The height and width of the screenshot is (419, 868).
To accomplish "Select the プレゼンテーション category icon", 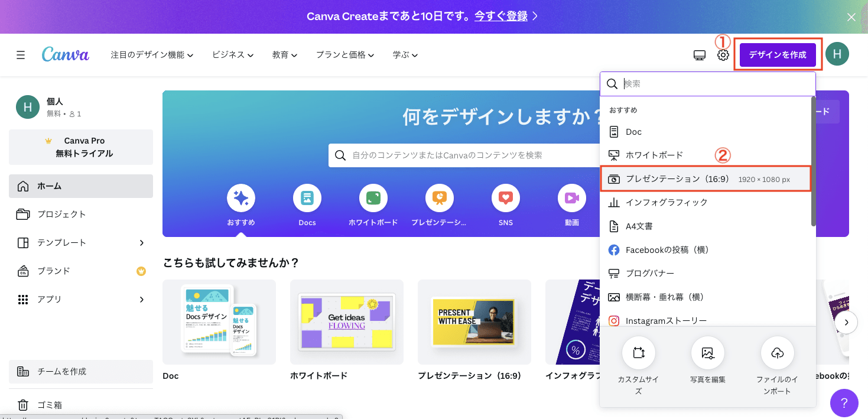I will point(440,199).
